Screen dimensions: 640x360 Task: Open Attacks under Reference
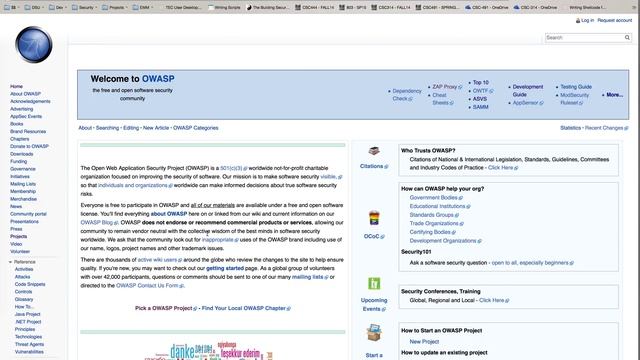[x=22, y=277]
